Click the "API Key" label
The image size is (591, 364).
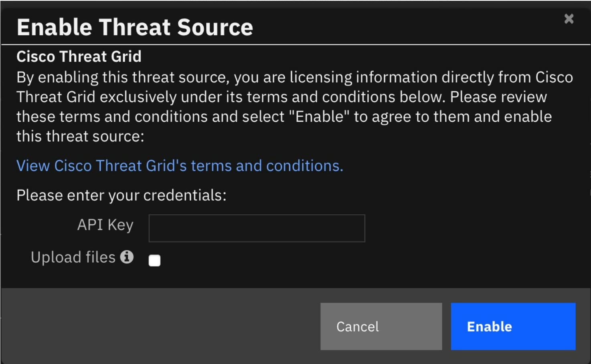(105, 225)
